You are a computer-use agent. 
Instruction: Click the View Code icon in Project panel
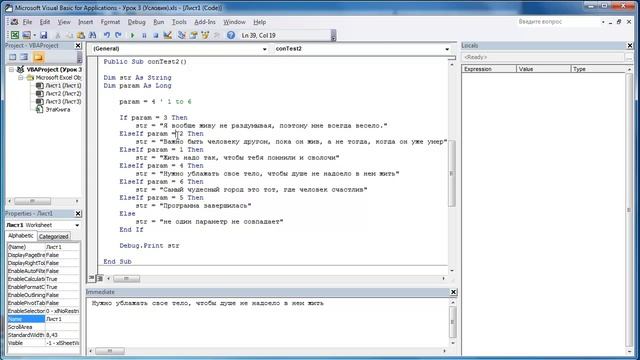click(13, 57)
